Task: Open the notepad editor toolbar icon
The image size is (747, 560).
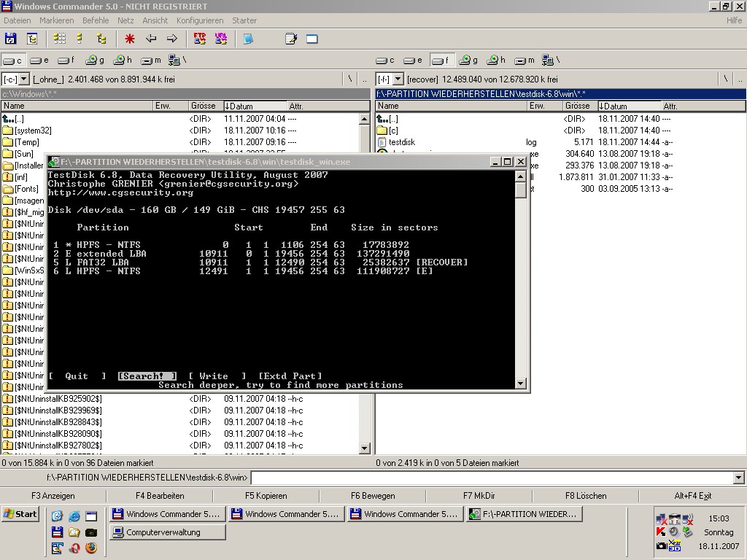Action: tap(290, 39)
